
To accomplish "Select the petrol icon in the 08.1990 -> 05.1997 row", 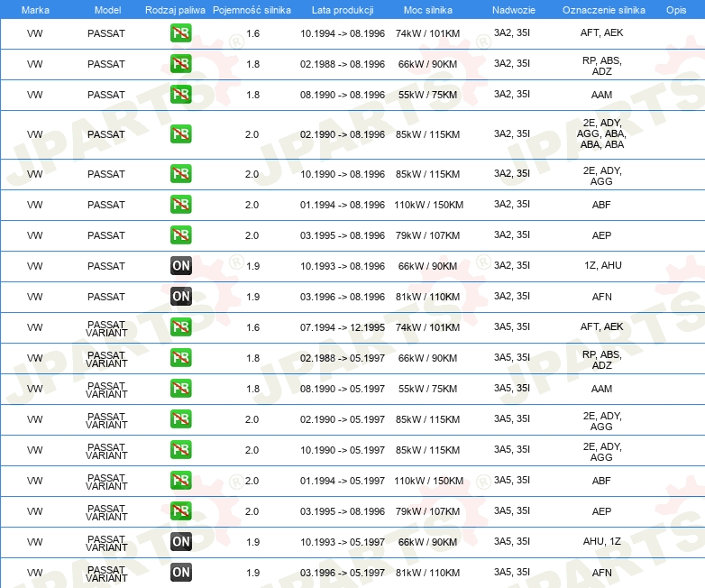I will (180, 389).
